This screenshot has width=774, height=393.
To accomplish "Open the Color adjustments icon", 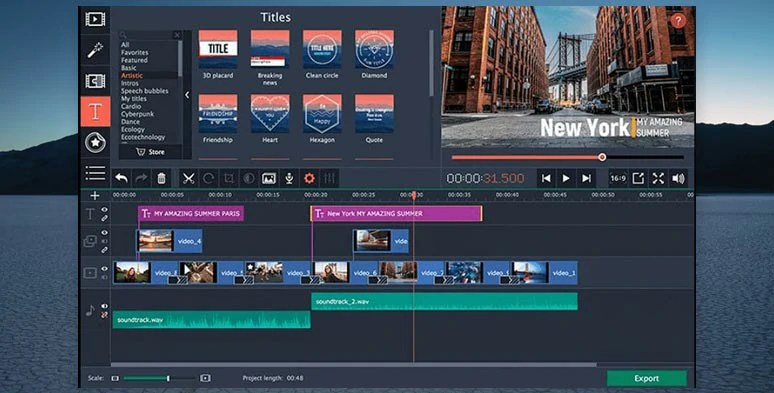I will click(x=249, y=178).
